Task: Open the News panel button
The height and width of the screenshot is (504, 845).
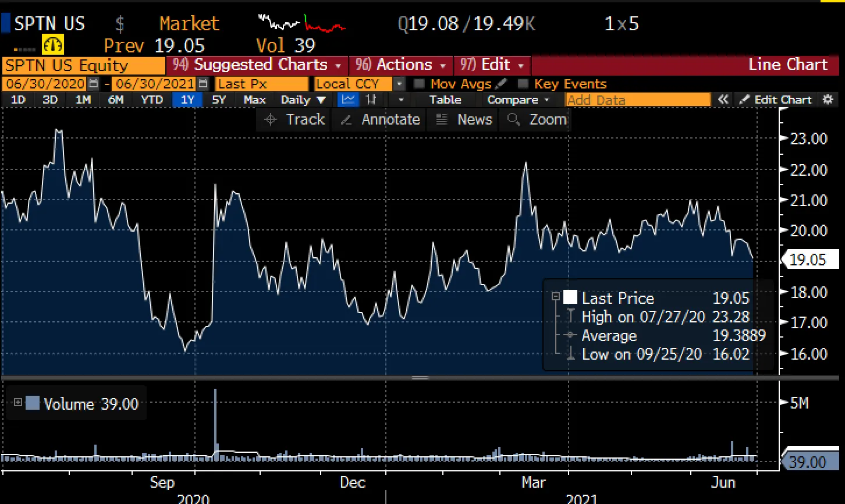Action: click(x=463, y=119)
